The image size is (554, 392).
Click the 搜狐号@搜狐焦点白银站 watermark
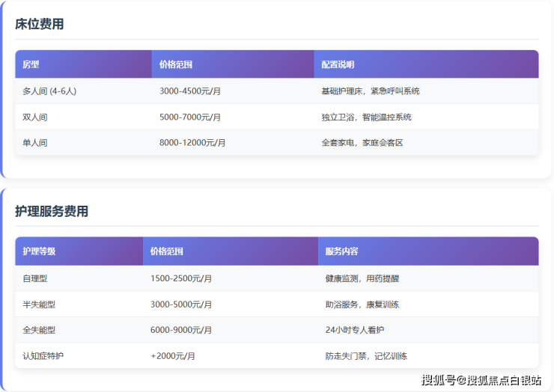(481, 380)
